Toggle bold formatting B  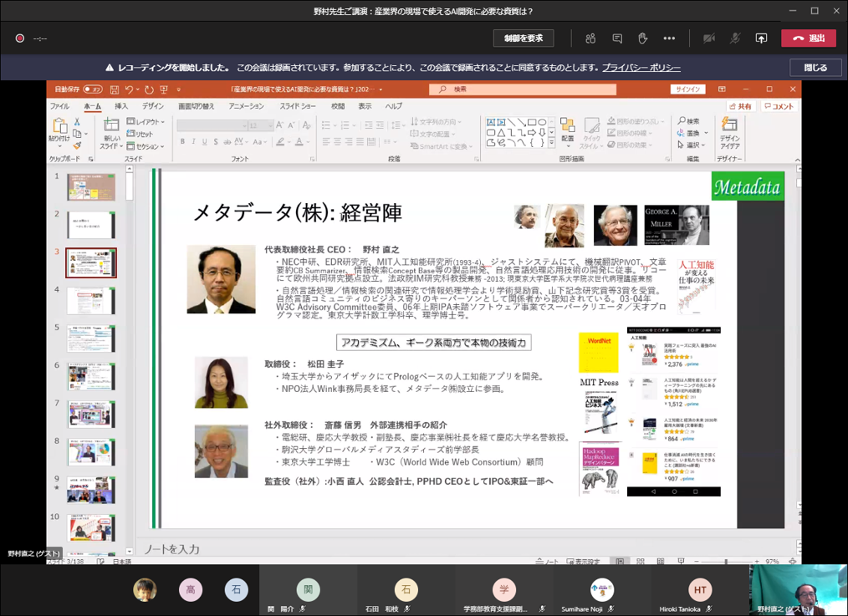(x=182, y=141)
